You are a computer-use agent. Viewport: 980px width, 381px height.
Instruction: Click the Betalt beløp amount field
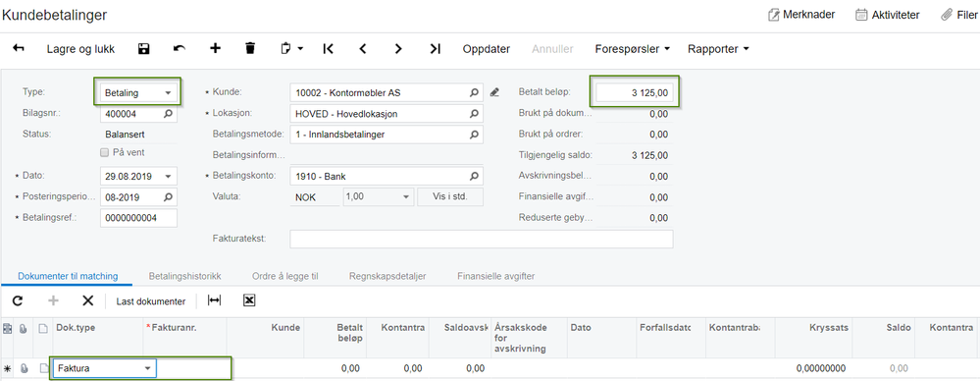pyautogui.click(x=635, y=92)
